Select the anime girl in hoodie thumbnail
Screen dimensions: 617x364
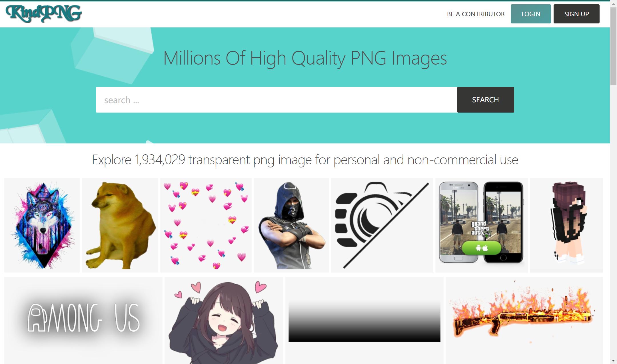[224, 320]
